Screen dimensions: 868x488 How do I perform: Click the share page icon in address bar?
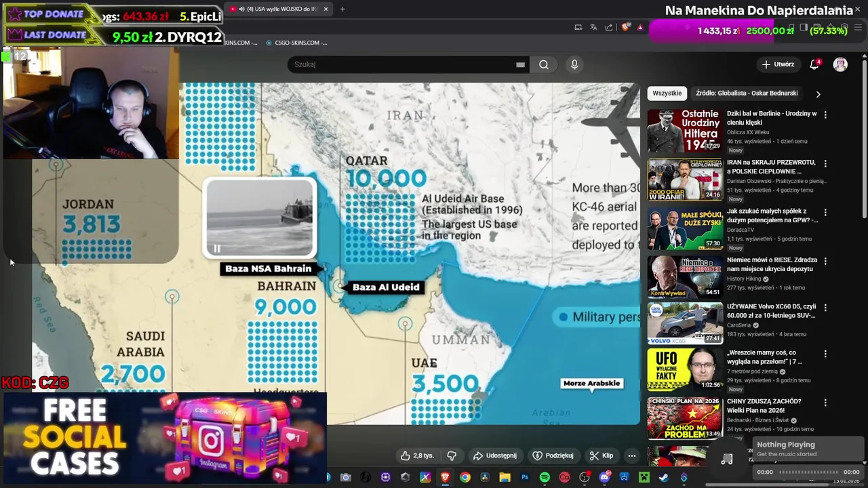click(x=608, y=27)
